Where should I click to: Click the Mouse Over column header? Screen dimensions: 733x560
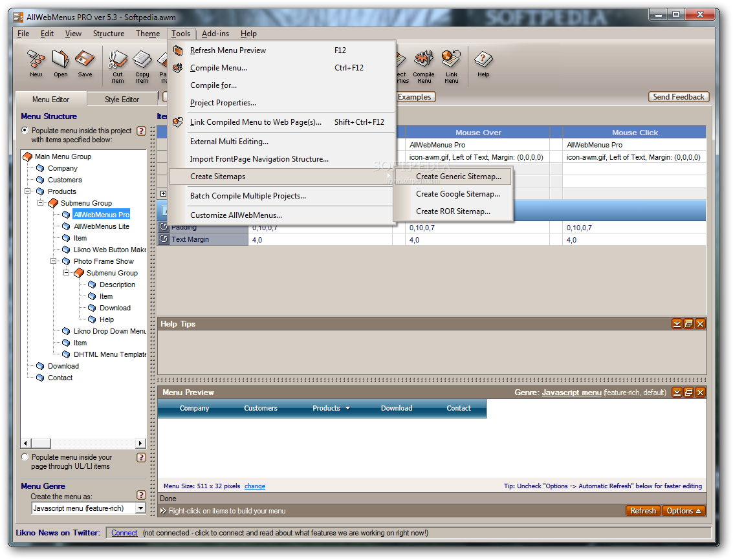point(477,133)
